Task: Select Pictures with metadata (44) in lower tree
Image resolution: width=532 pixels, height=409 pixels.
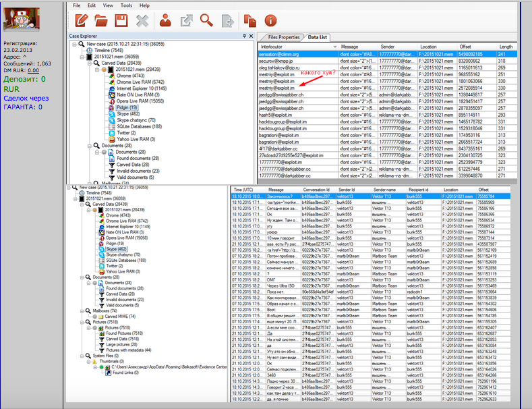Action: coord(129,350)
